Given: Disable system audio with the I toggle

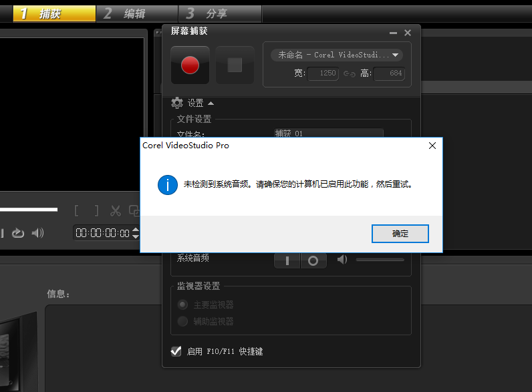Looking at the screenshot, I should pyautogui.click(x=287, y=260).
